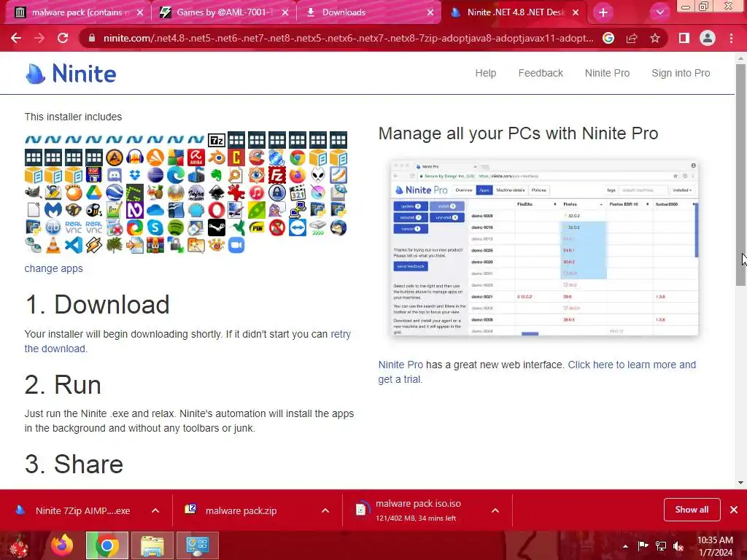Click the Microsoft Edge icon in app grid

tap(176, 175)
